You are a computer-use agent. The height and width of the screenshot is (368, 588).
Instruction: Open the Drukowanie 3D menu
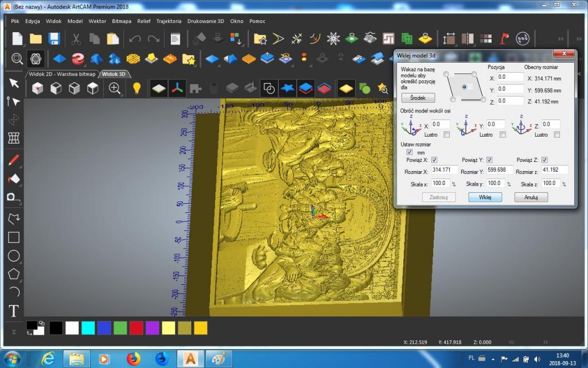205,21
